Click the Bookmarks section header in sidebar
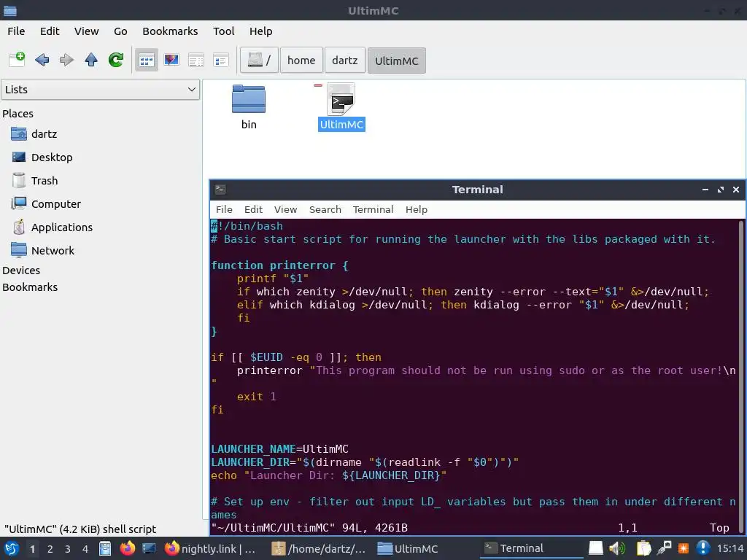The image size is (747, 560). tap(30, 287)
